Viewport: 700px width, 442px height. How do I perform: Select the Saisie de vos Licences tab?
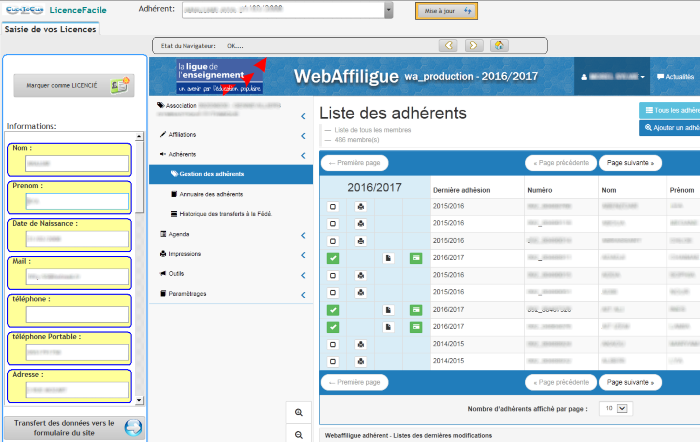point(49,29)
